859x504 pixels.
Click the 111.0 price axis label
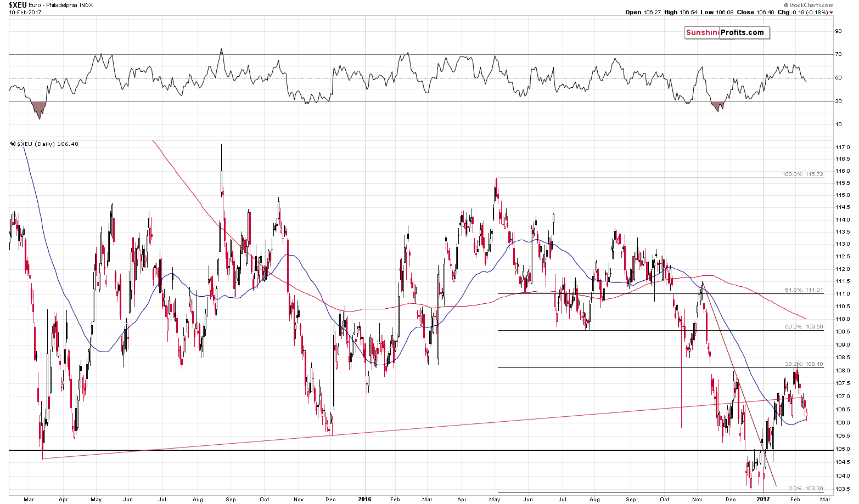(843, 294)
